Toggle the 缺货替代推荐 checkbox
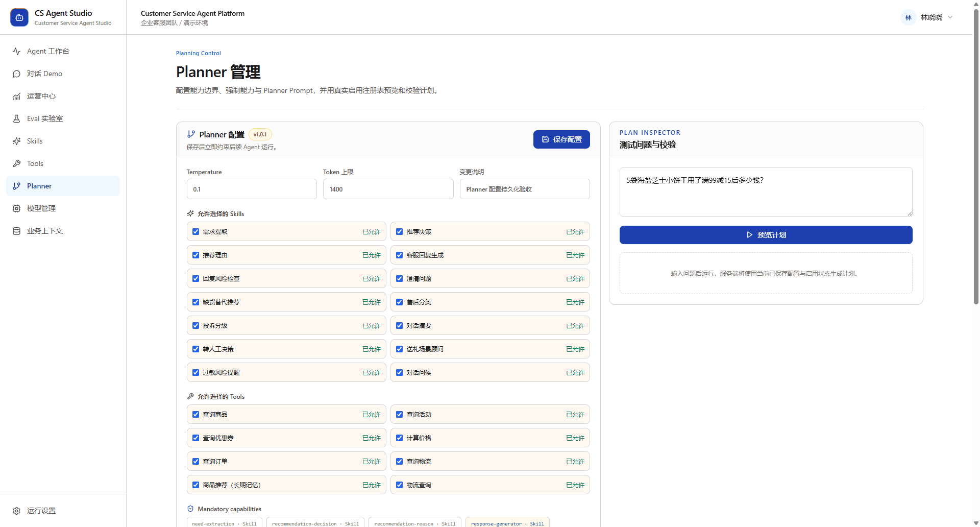 (195, 302)
